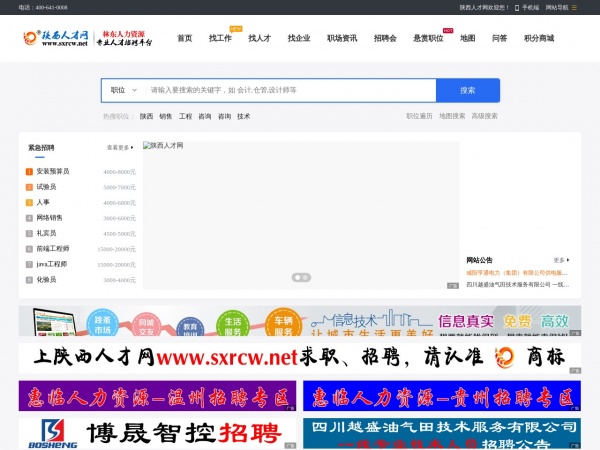
Task: Open 四川越盛油气田 招聘公告 banner
Action: coord(442,433)
